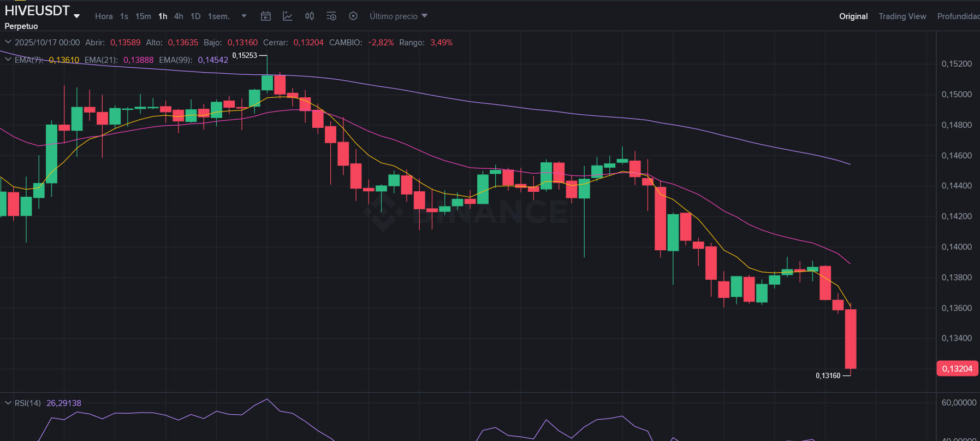Click the 1s interval button
The width and height of the screenshot is (980, 441).
click(124, 16)
